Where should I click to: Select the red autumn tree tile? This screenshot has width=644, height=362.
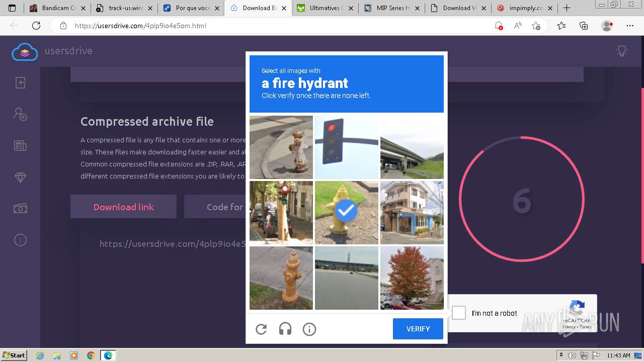412,278
